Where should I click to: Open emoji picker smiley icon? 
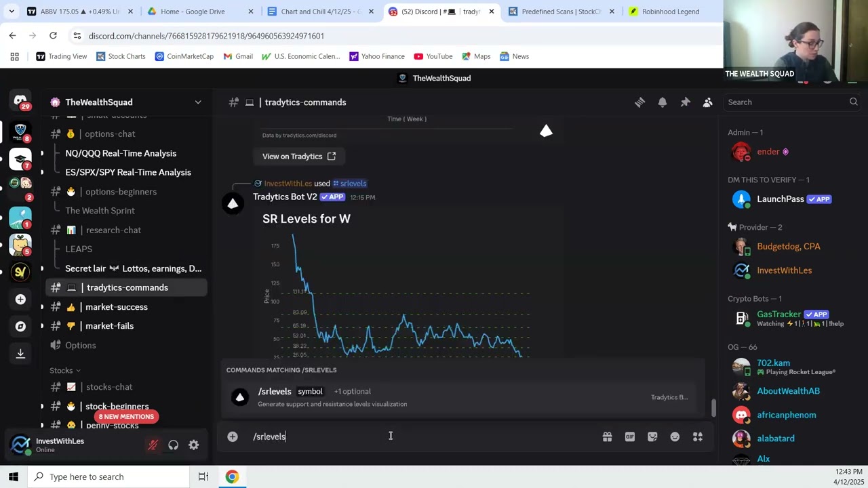point(675,437)
